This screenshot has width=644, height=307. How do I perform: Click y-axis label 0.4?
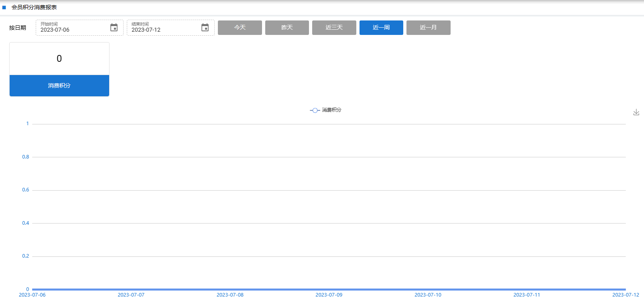(x=26, y=223)
